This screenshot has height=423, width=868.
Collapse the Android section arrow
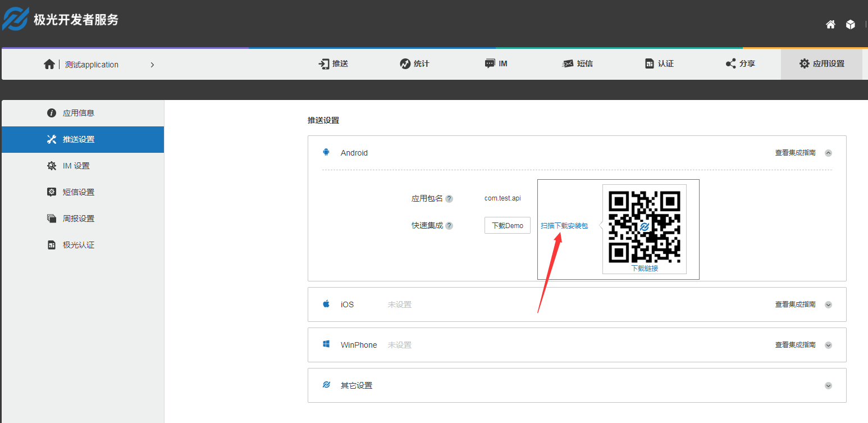click(828, 153)
